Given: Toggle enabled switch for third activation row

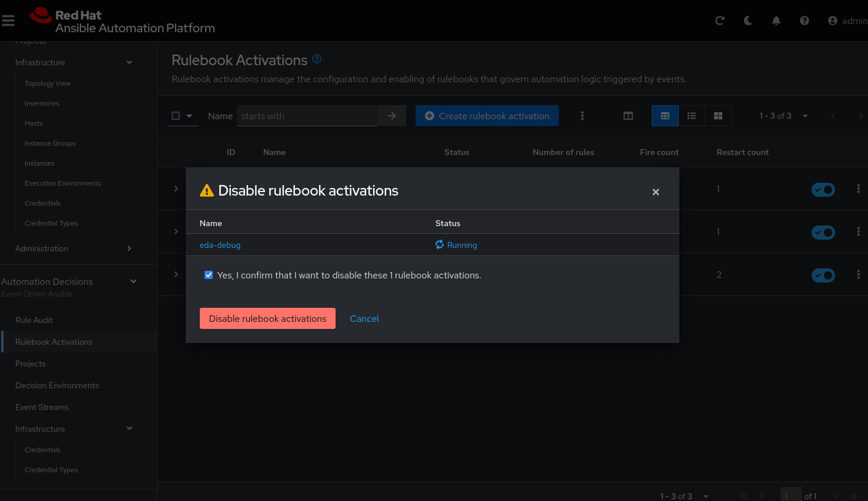Looking at the screenshot, I should (x=823, y=275).
